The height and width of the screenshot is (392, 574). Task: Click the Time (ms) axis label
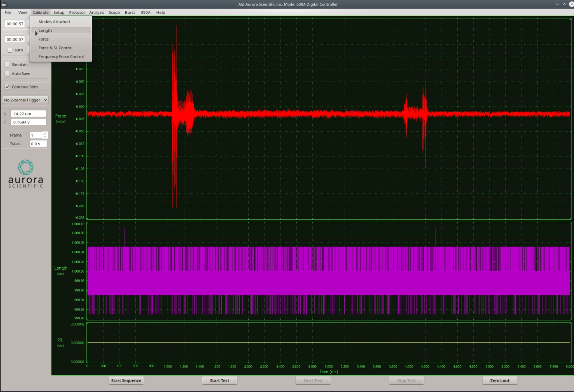[329, 372]
